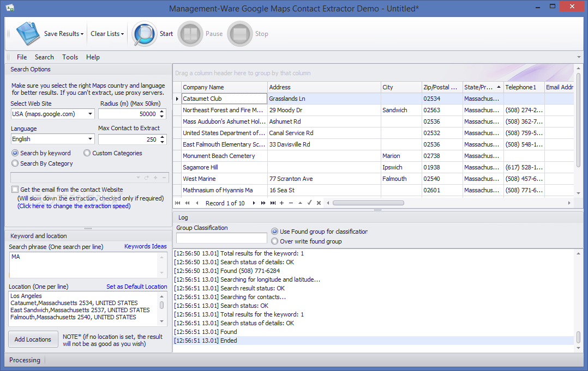
Task: Delete the record with minus icon
Action: click(x=291, y=203)
